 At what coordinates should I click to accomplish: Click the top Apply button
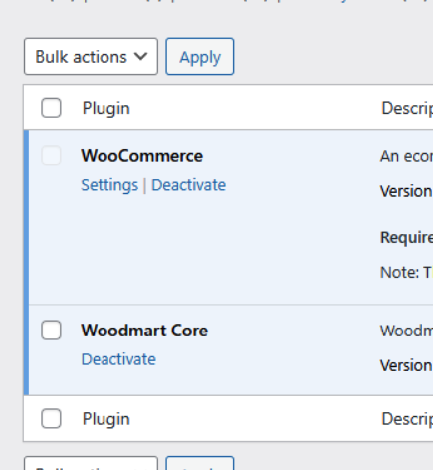point(200,56)
